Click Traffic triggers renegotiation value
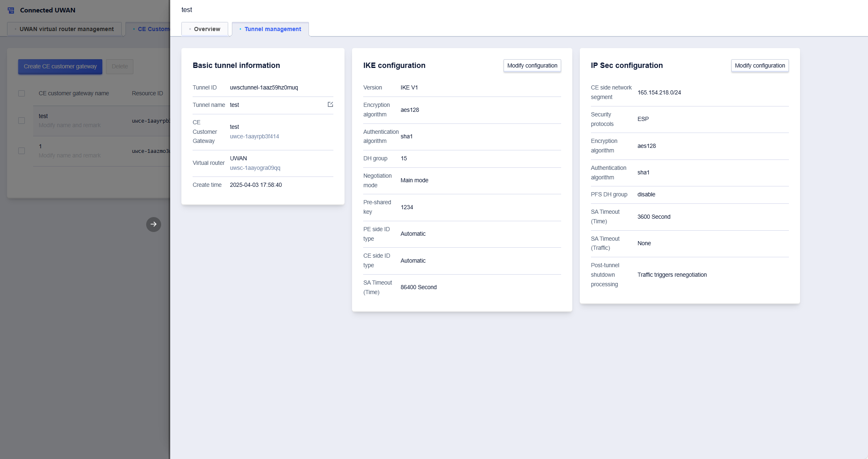The height and width of the screenshot is (459, 868). 672,275
